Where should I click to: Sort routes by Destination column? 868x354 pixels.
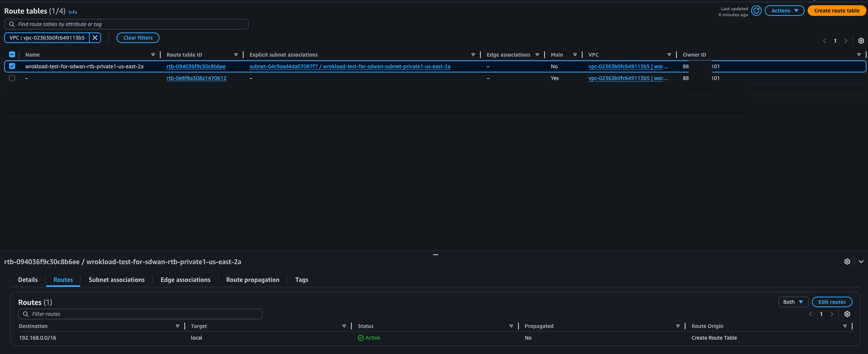pyautogui.click(x=177, y=326)
